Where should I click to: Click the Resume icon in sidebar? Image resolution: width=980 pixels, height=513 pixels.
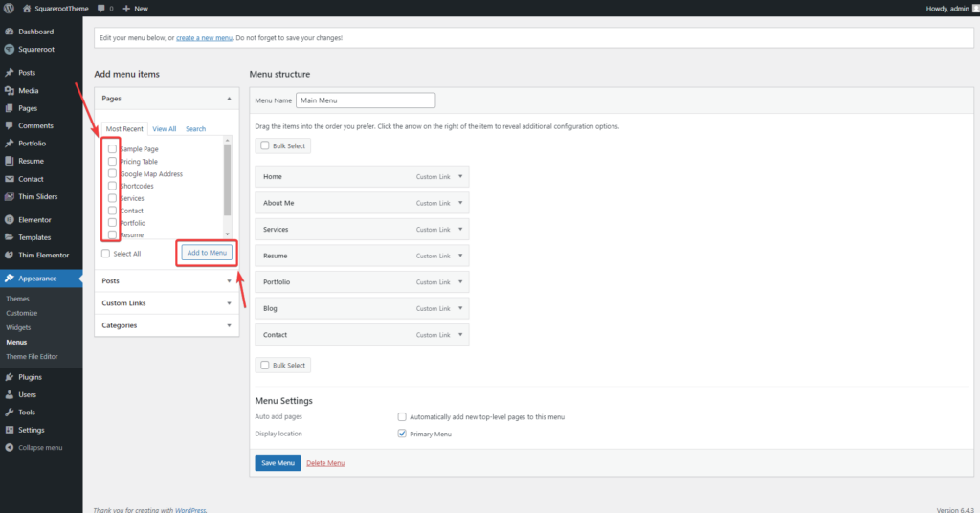[x=10, y=161]
